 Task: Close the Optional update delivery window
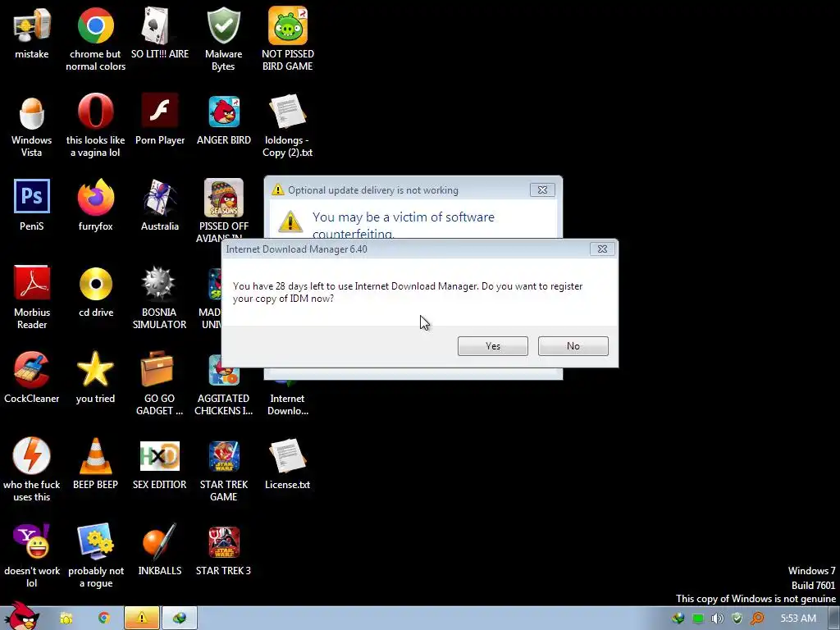[x=542, y=190]
